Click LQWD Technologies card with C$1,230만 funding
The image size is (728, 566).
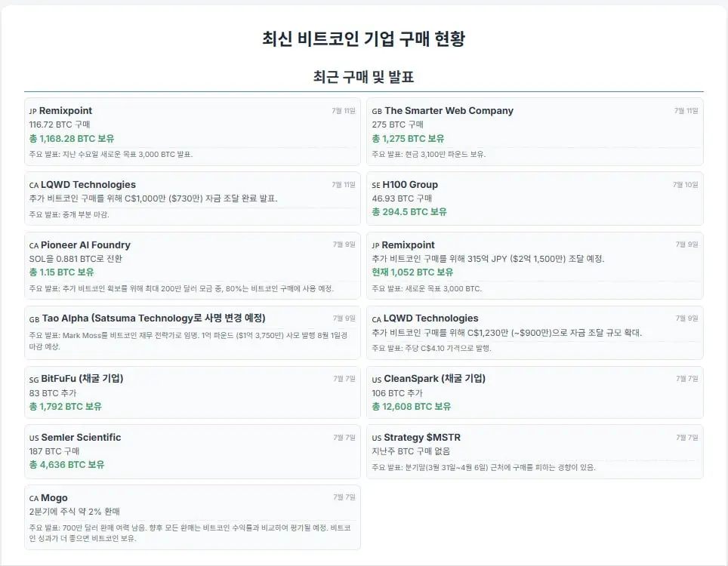[x=535, y=333]
